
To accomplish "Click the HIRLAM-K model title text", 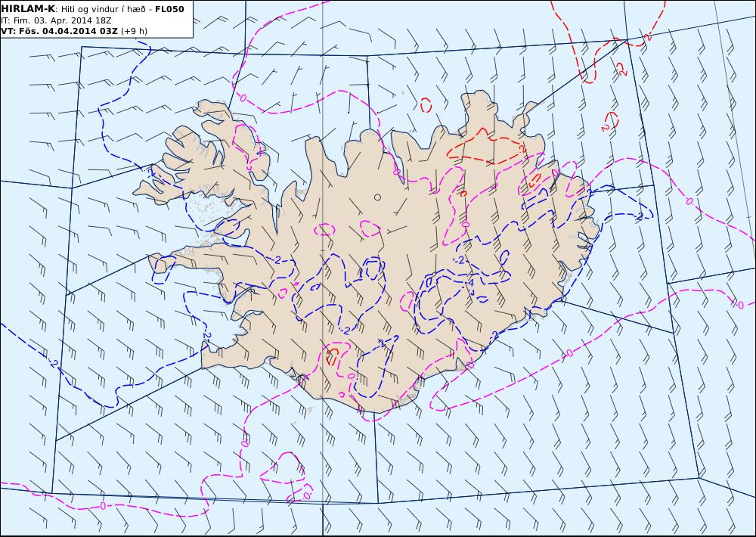I will [x=28, y=9].
